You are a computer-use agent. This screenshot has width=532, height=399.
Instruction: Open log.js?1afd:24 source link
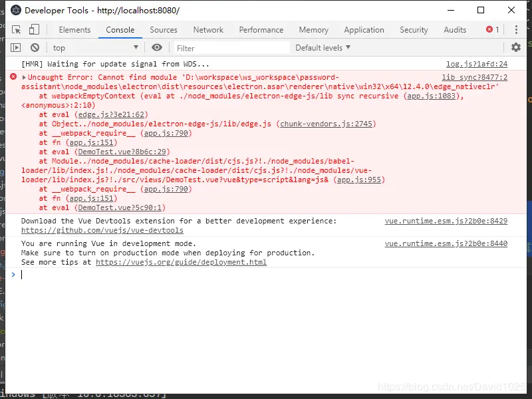click(477, 64)
